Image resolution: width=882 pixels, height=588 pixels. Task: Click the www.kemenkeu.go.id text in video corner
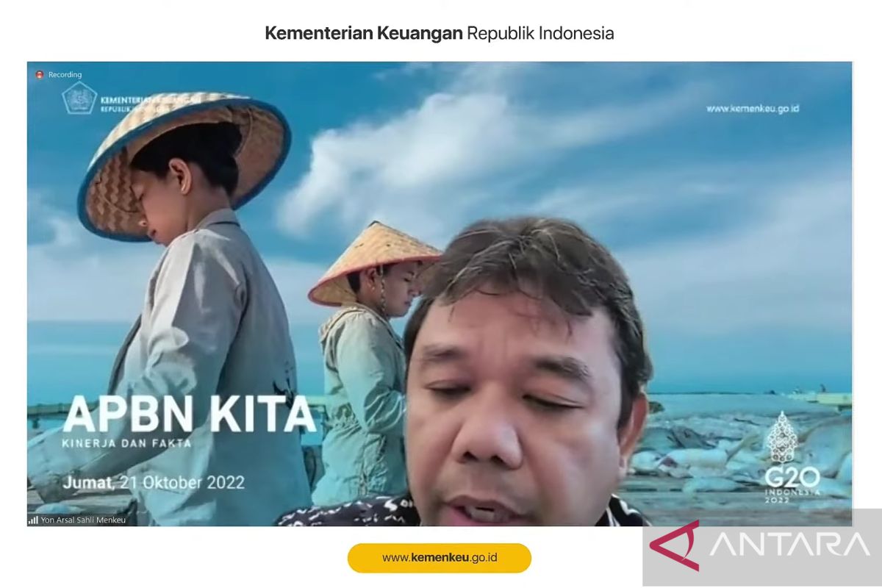tap(753, 109)
